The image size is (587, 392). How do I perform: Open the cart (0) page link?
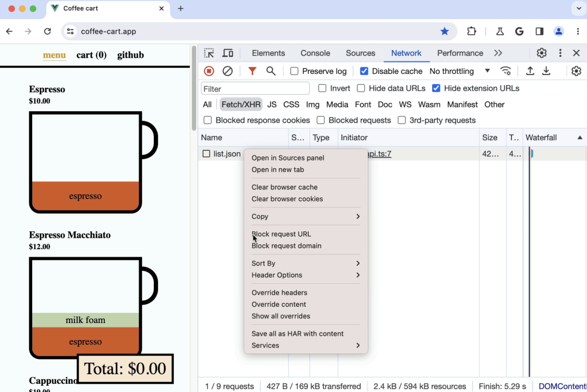tap(91, 55)
